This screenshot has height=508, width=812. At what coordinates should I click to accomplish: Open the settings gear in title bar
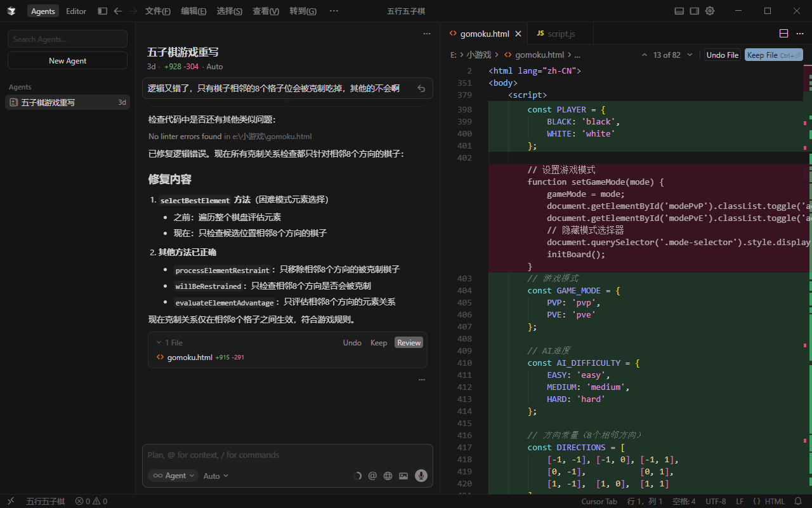coord(710,11)
